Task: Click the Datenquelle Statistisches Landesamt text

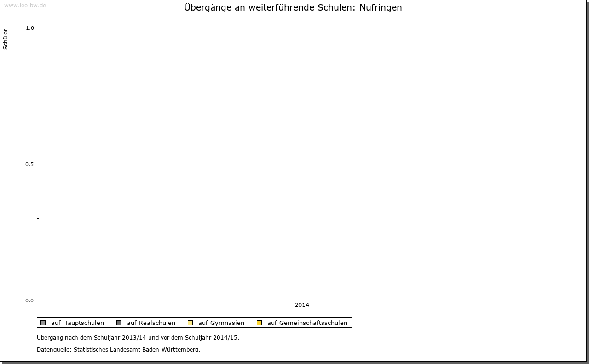Action: pyautogui.click(x=118, y=349)
